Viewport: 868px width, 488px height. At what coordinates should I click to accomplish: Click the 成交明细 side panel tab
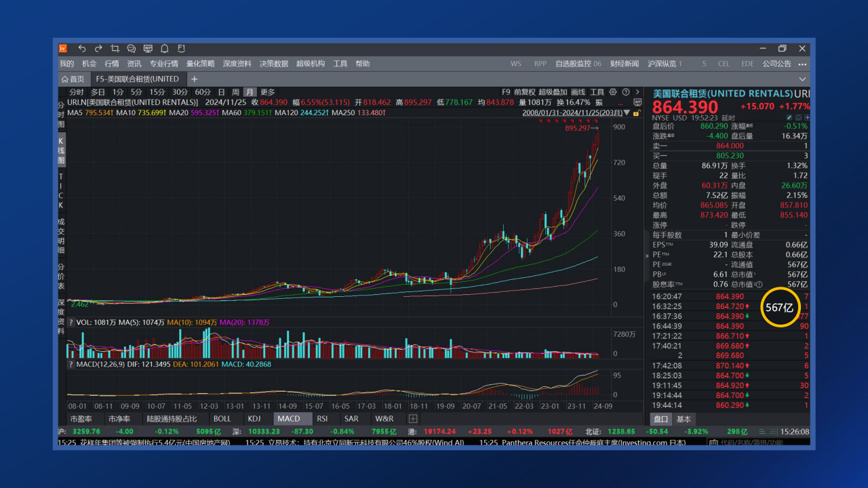point(61,235)
